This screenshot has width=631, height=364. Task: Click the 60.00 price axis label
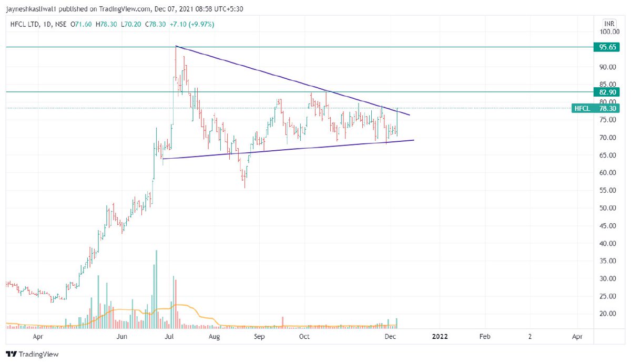tap(609, 173)
